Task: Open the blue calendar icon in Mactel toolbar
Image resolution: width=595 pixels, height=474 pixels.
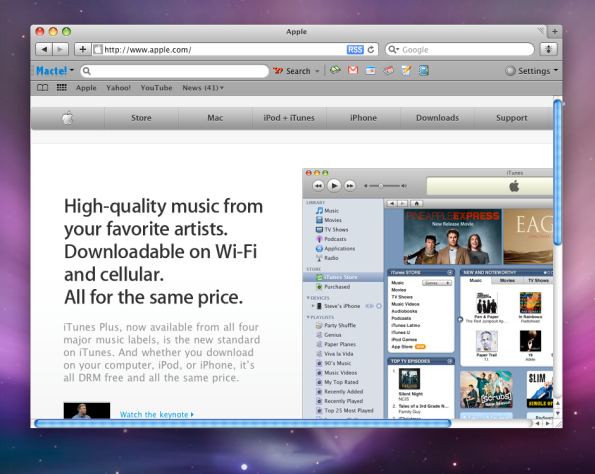Action: pyautogui.click(x=370, y=71)
